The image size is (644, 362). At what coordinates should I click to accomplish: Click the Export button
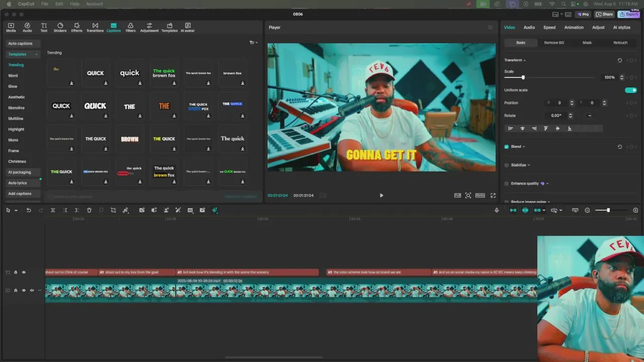(629, 15)
